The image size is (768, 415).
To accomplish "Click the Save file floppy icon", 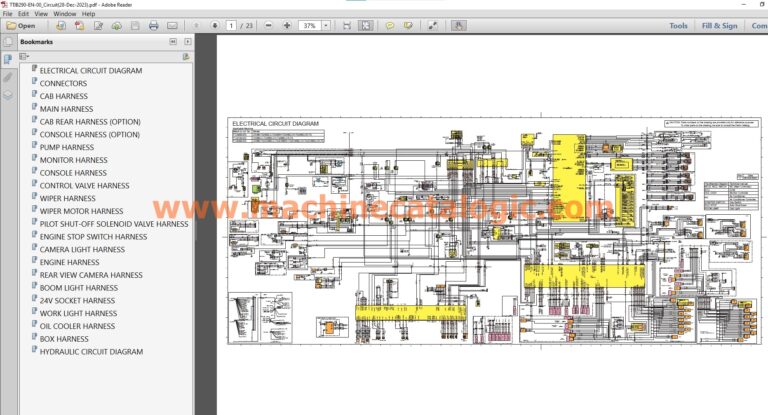I will tap(135, 25).
